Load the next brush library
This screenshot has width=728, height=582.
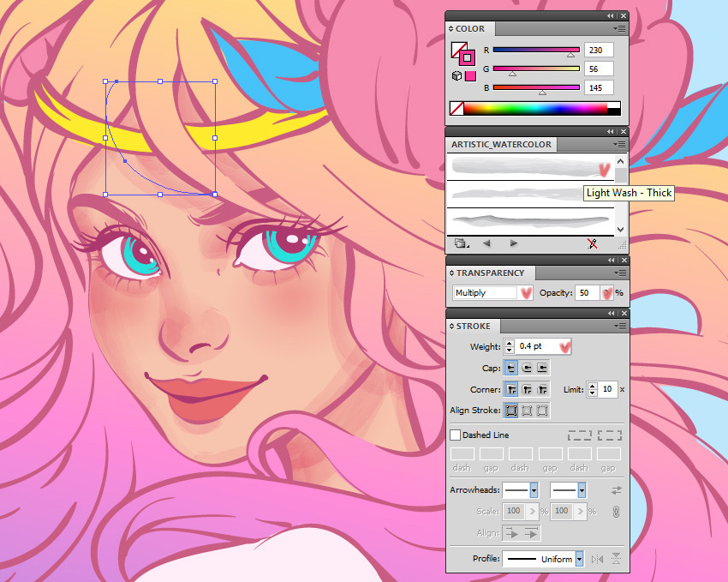pyautogui.click(x=514, y=243)
